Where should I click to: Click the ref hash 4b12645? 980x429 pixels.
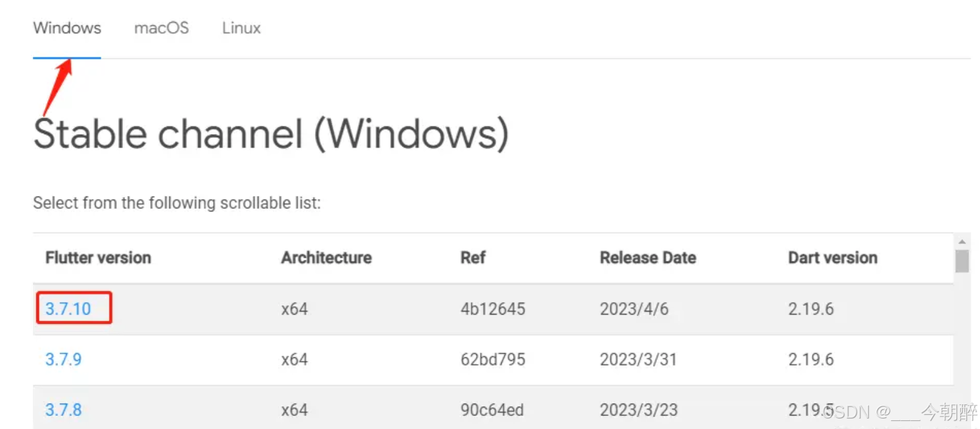pos(492,308)
